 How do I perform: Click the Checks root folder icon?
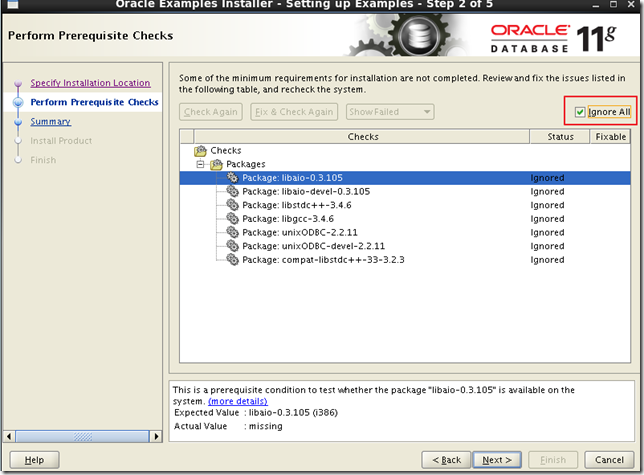200,151
